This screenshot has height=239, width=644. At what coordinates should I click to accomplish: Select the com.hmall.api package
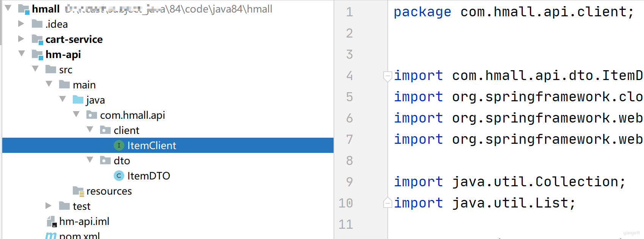point(132,115)
